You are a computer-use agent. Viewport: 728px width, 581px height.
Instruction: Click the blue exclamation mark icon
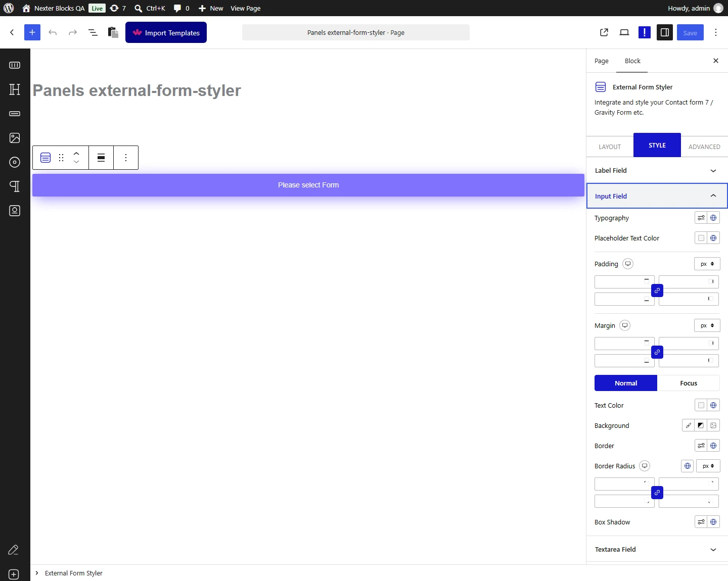click(x=645, y=32)
